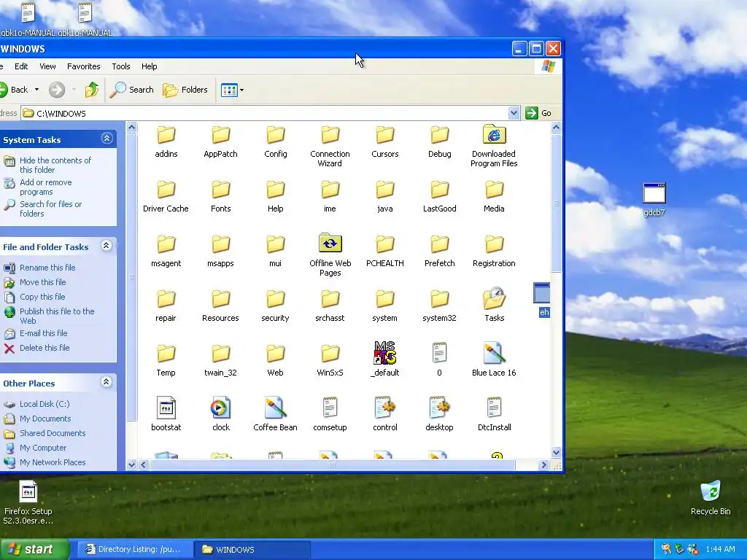Image resolution: width=747 pixels, height=560 pixels.
Task: Collapse the File and Folder Tasks panel
Action: 107,246
